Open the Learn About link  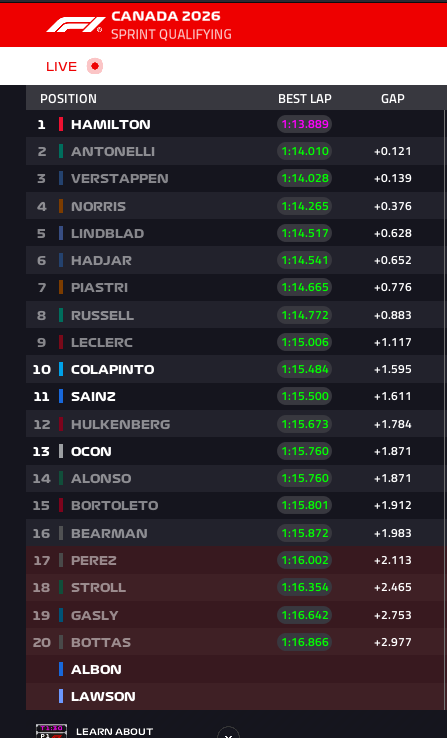[x=114, y=731]
